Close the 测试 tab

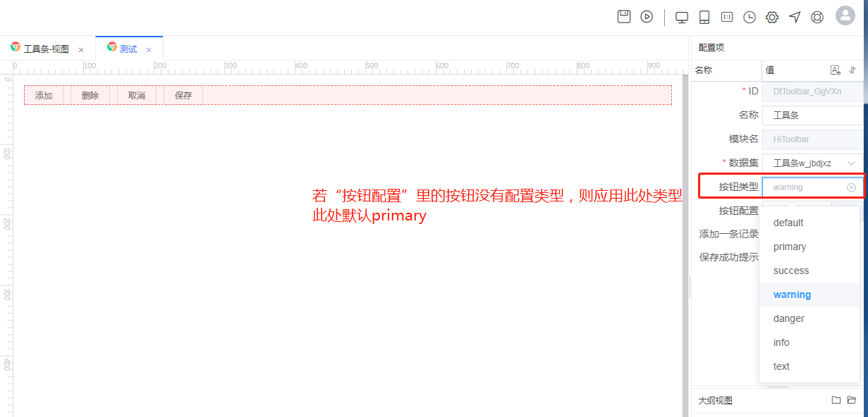pyautogui.click(x=149, y=50)
